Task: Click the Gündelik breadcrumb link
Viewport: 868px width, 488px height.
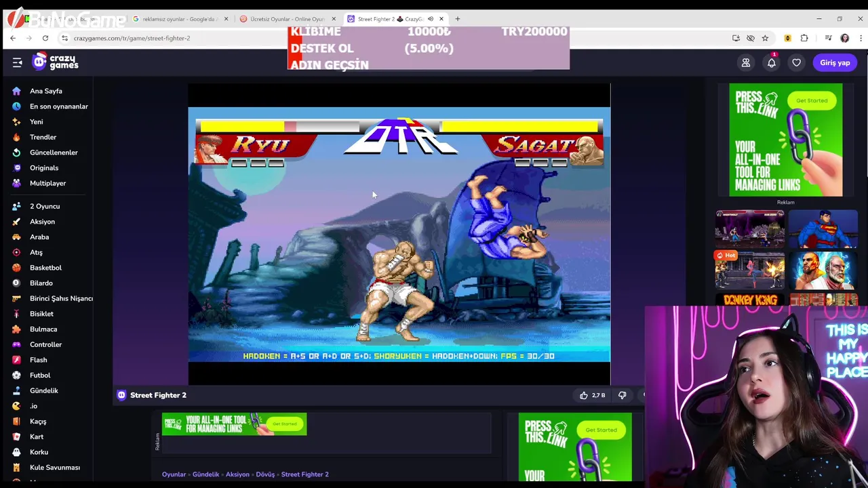Action: coord(205,474)
